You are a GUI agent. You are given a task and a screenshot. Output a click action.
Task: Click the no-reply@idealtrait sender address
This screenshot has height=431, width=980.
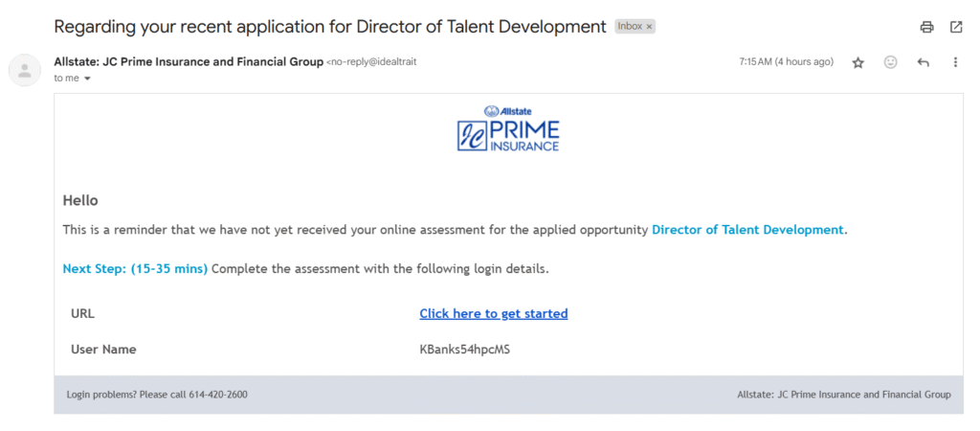[372, 62]
